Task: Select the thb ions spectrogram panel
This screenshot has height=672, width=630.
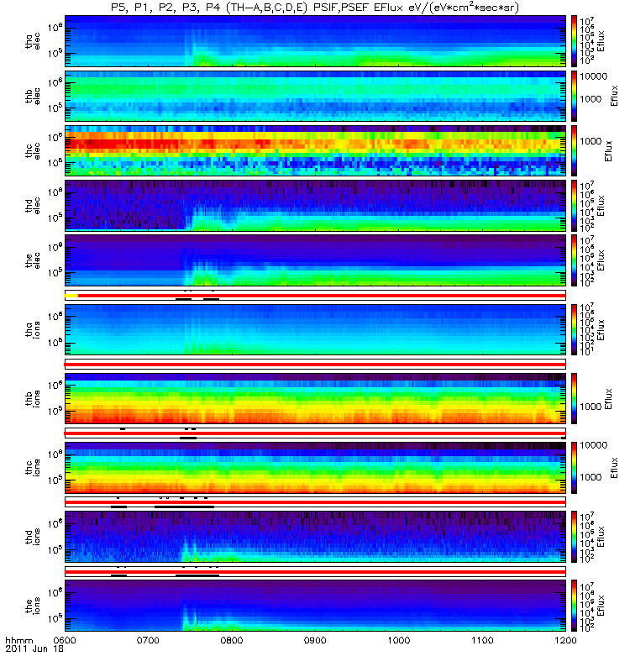Action: (315, 398)
